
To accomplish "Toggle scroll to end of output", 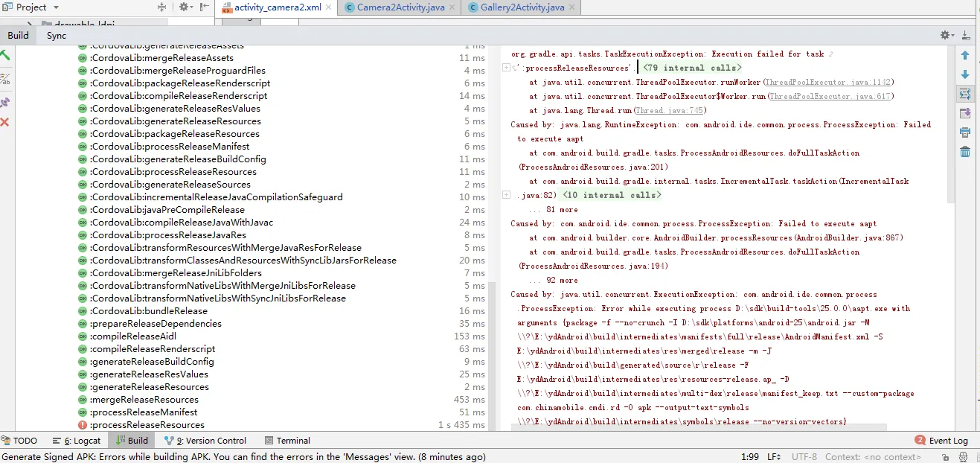I will point(964,113).
